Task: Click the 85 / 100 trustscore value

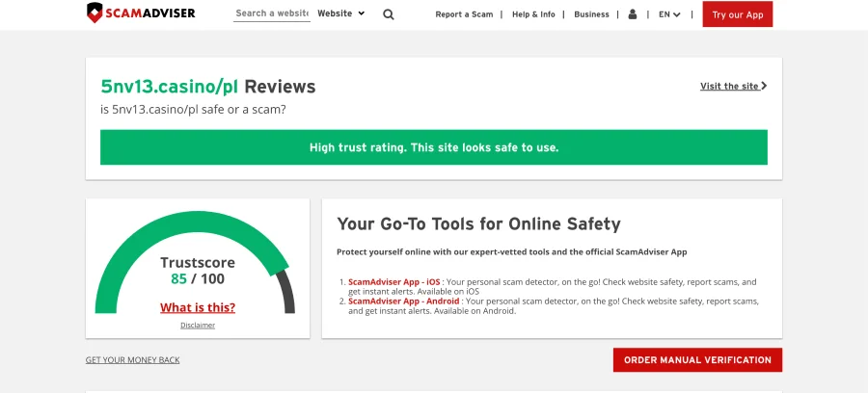Action: [198, 278]
